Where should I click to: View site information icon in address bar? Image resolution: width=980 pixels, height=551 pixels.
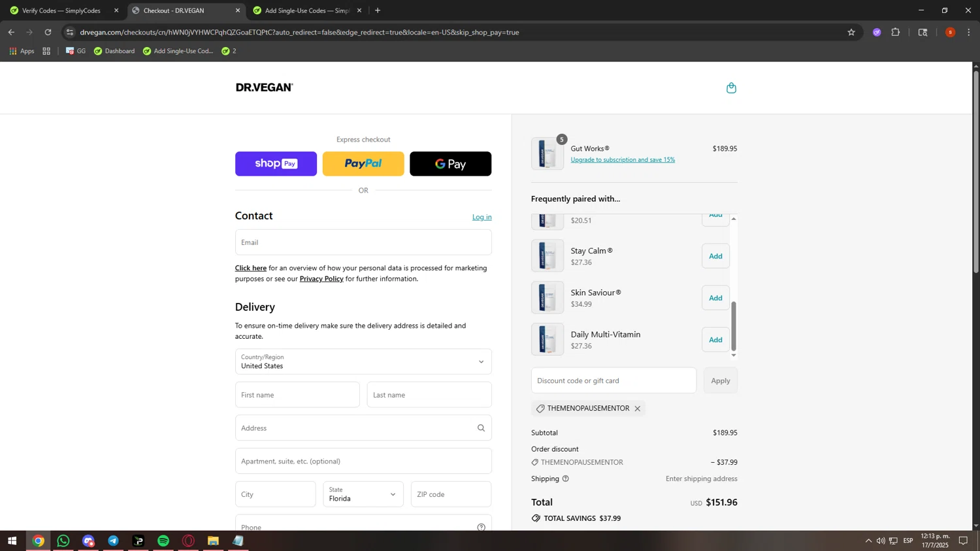[x=70, y=32]
